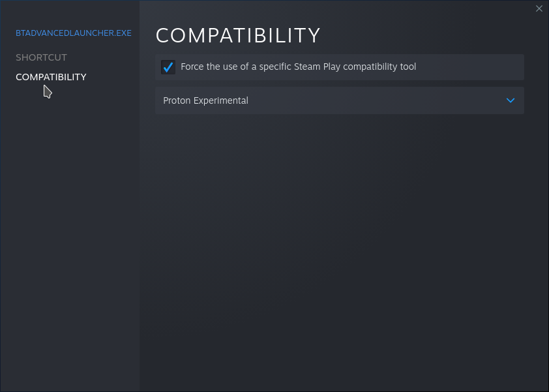
Task: Click the large COMPATIBILITY page heading
Action: pyautogui.click(x=238, y=35)
